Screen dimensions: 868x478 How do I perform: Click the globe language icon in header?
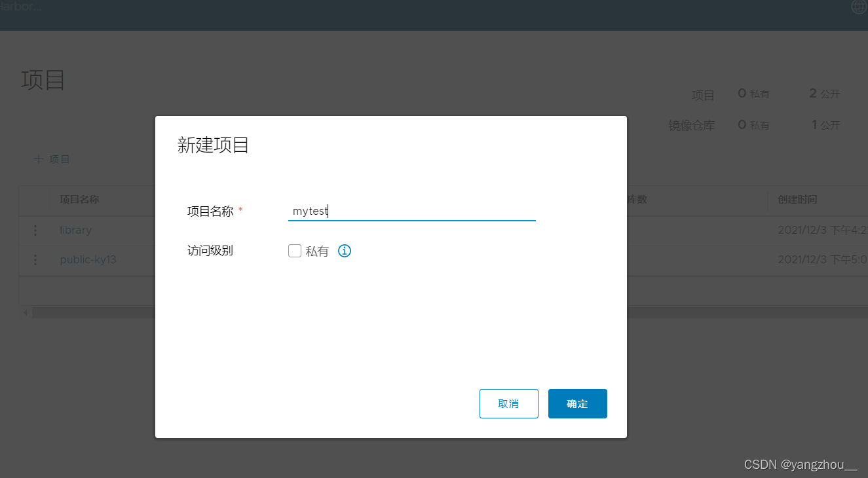pos(859,7)
